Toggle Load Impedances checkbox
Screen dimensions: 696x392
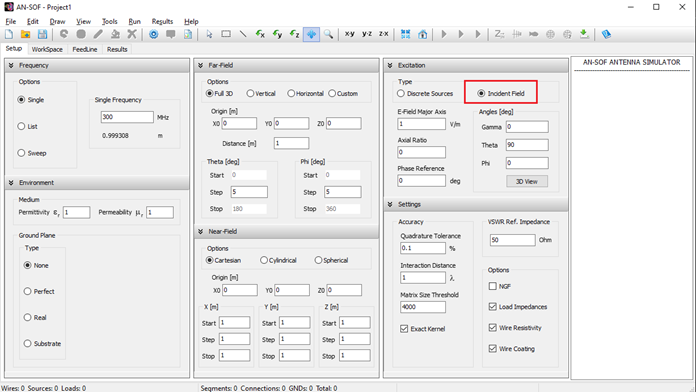493,307
